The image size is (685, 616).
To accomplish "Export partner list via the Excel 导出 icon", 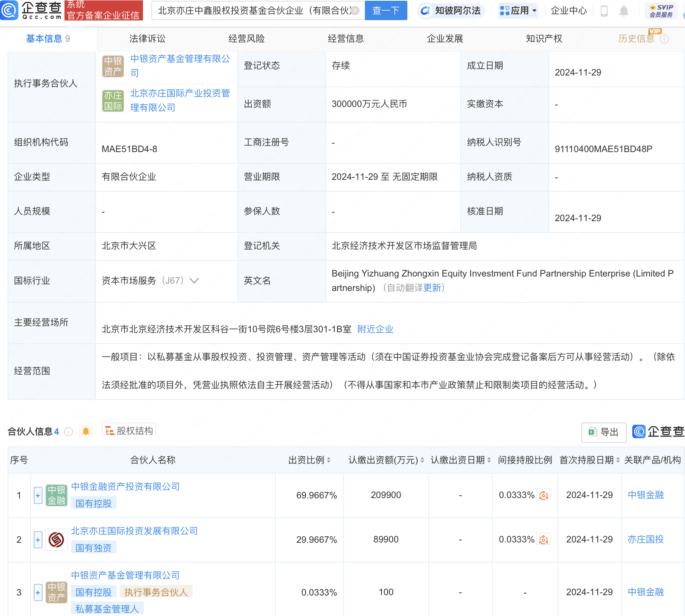I will coord(603,432).
